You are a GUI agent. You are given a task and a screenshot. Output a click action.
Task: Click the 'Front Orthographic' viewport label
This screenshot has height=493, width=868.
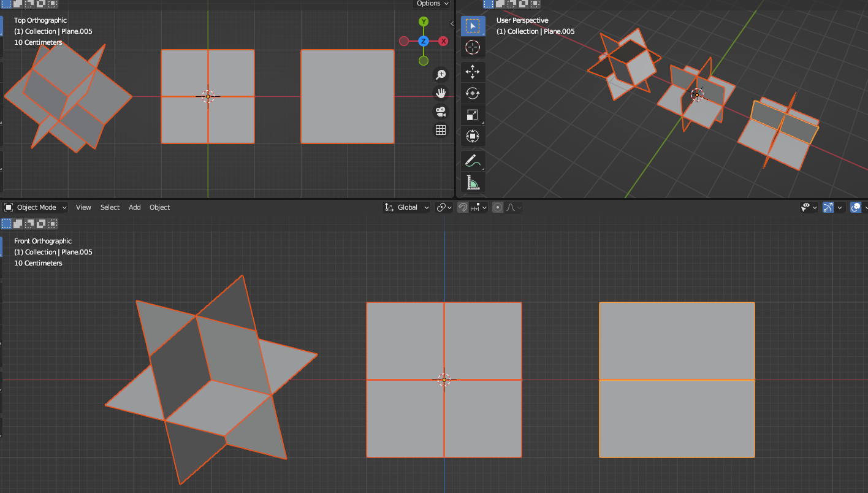click(43, 241)
